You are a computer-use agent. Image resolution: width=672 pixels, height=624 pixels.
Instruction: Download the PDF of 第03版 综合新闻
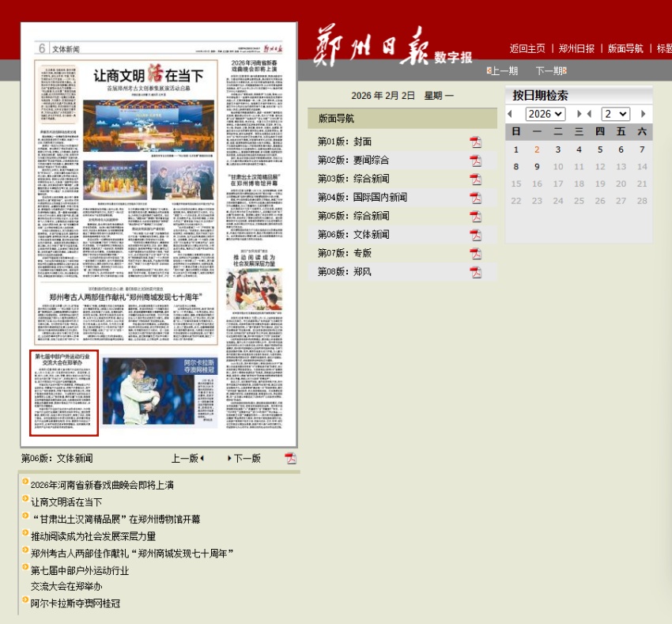tap(475, 179)
